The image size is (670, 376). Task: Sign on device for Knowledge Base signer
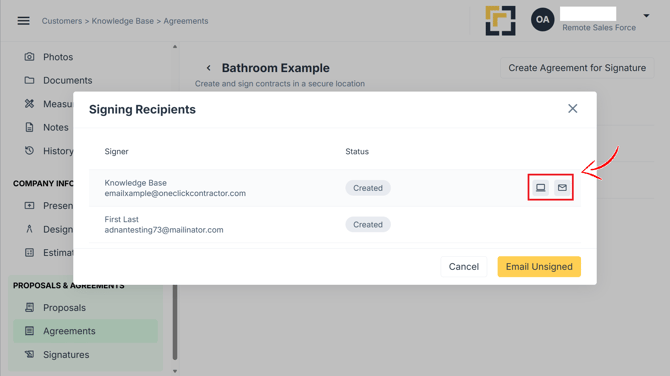(541, 188)
